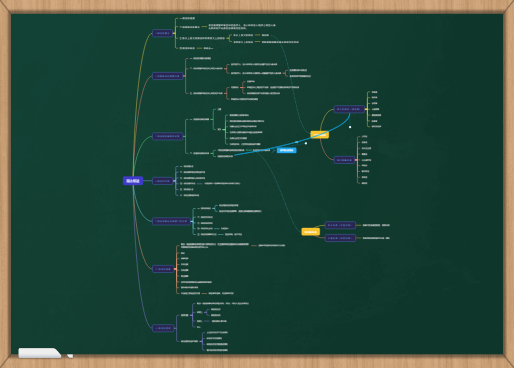Image resolution: width=514 pixels, height=368 pixels.
Task: Select the yellow node with two short branches
Action: 311,232
